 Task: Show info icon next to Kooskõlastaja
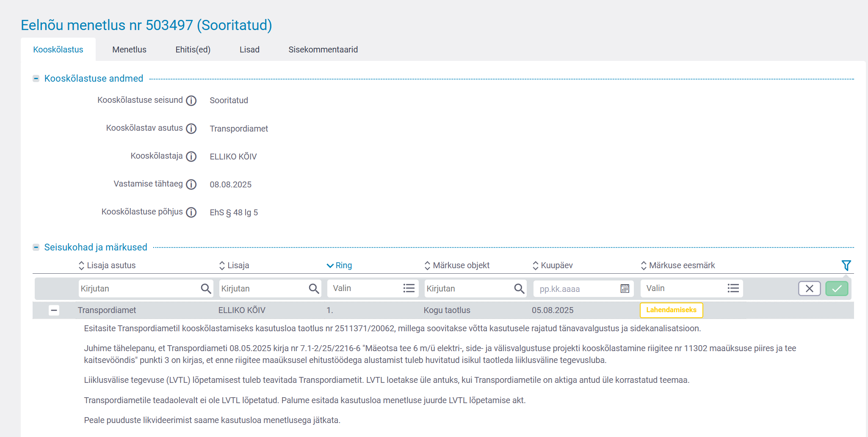[x=191, y=157]
